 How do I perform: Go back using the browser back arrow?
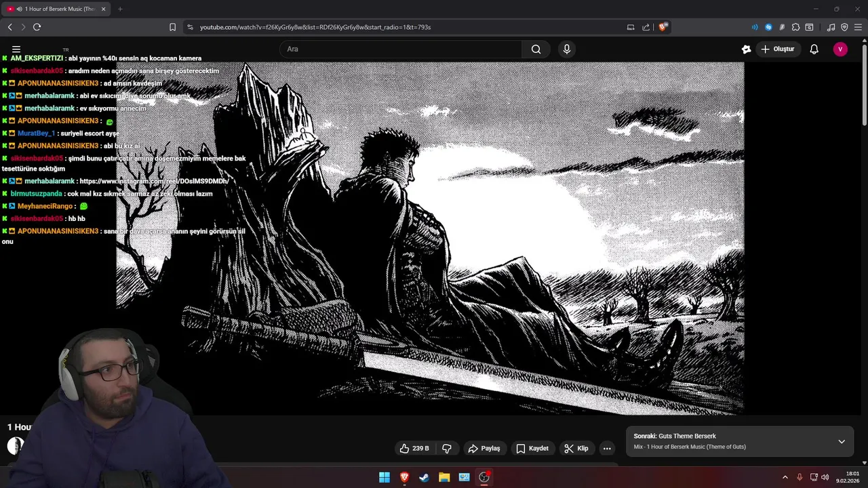tap(10, 27)
